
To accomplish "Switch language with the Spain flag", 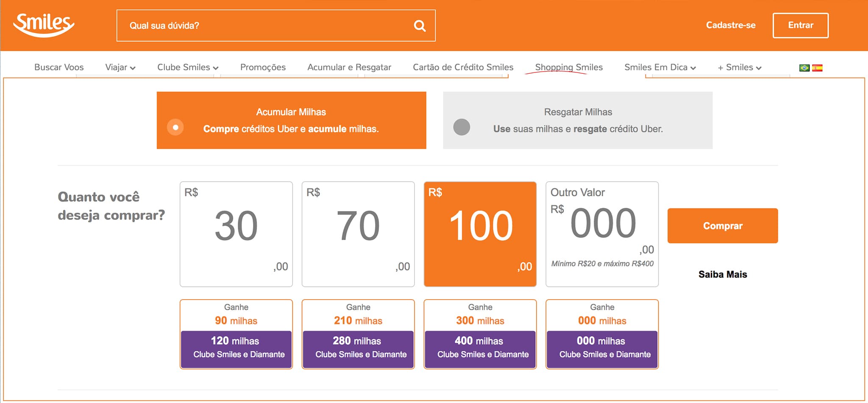I will click(x=817, y=68).
